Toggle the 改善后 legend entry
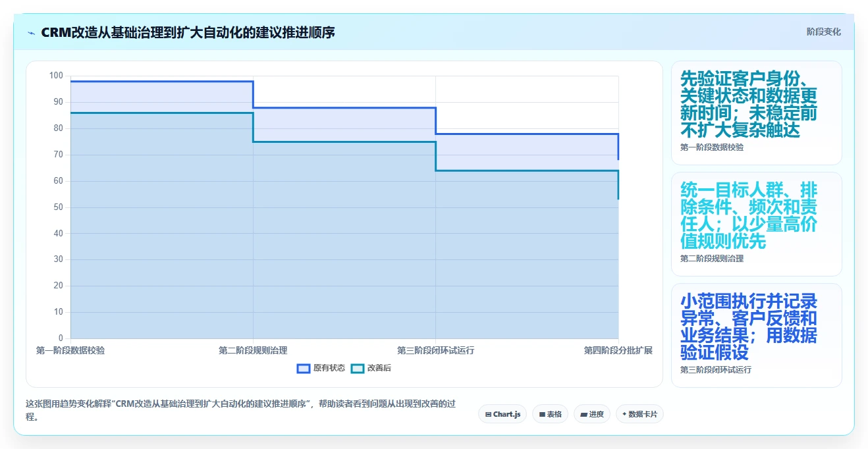The width and height of the screenshot is (868, 449). [x=371, y=368]
